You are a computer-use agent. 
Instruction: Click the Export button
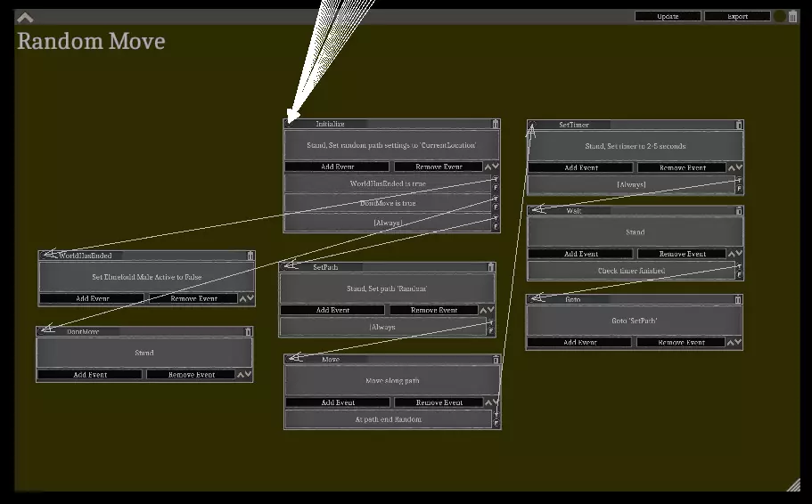point(737,17)
